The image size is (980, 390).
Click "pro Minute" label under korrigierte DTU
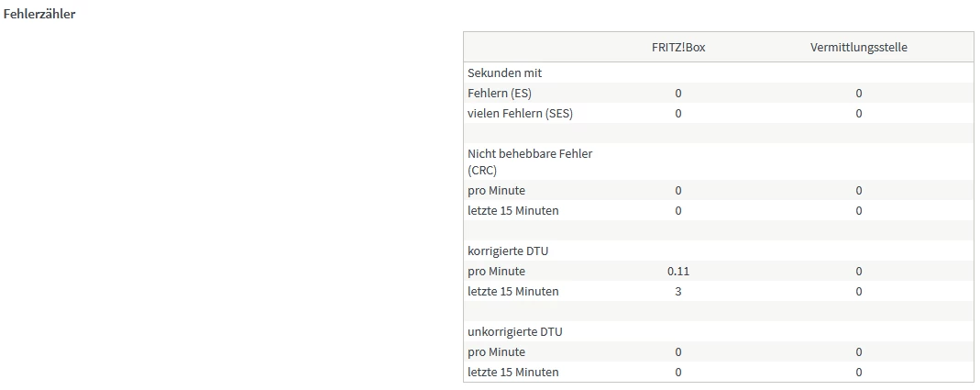coord(496,272)
